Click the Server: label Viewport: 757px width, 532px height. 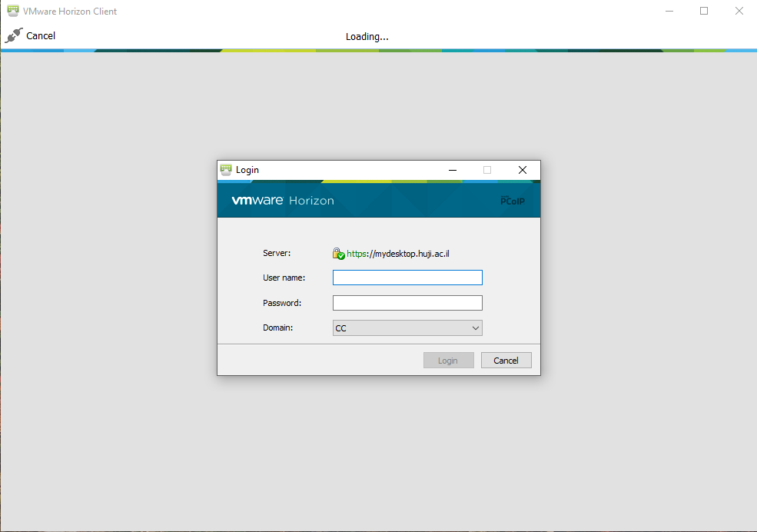(x=277, y=253)
